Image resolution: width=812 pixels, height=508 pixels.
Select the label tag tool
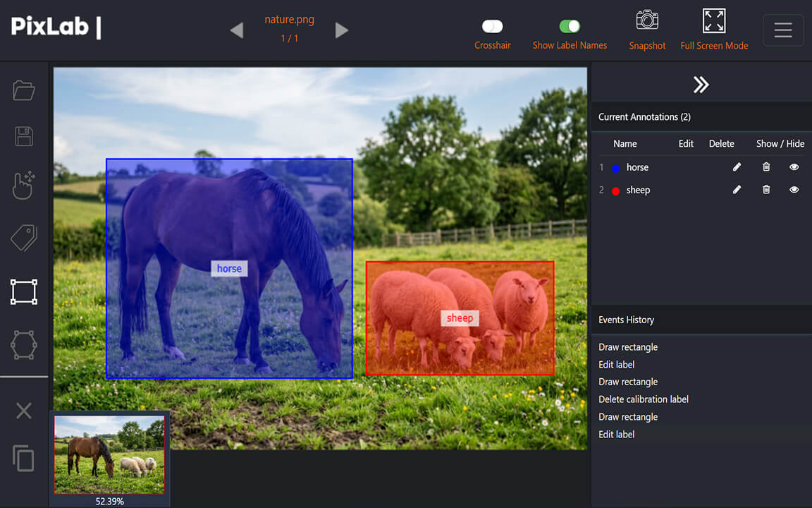tap(24, 238)
